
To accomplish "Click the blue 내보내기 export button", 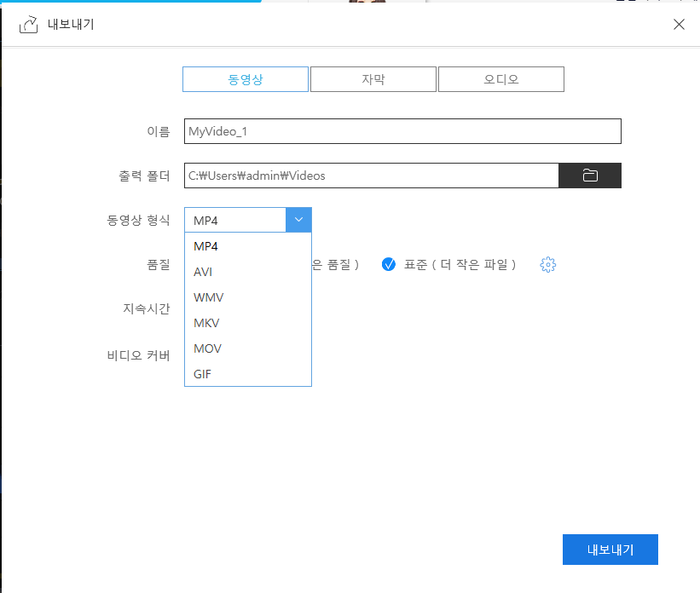I will 610,549.
